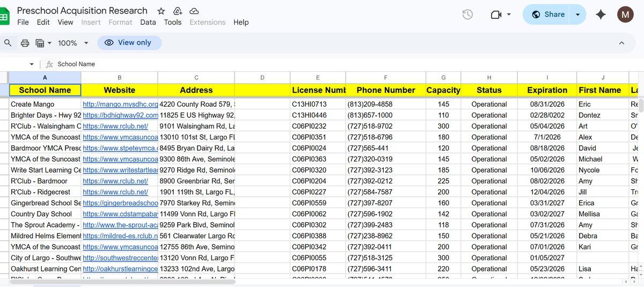Open the oakhurstlearningcenter link
Screen dimensions: 644x287
click(120, 269)
